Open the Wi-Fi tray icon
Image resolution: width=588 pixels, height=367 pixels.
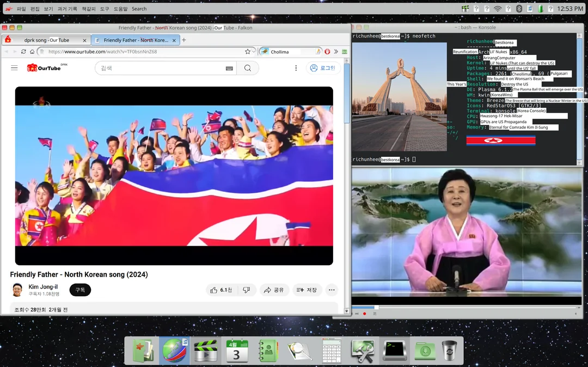click(498, 9)
